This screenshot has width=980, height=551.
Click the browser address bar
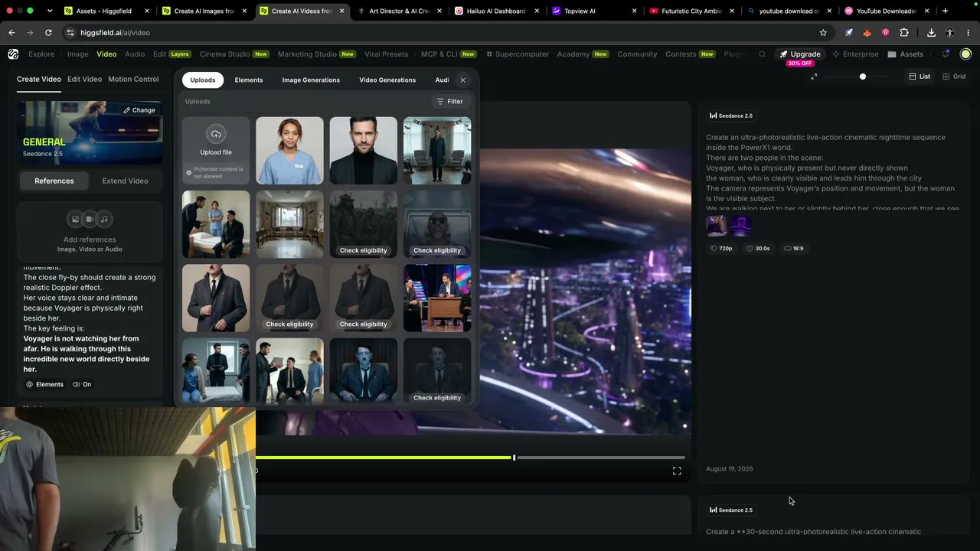tap(440, 33)
